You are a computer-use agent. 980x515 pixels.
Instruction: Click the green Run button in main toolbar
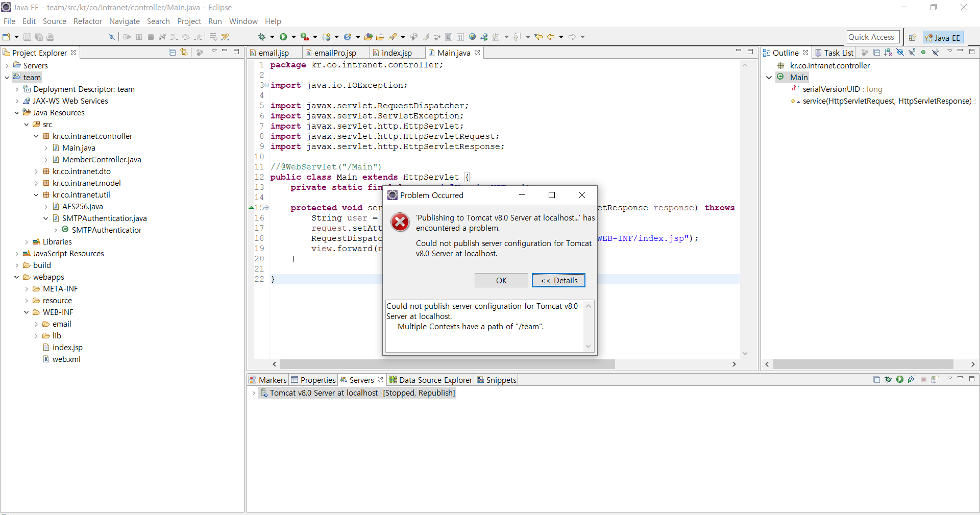[x=283, y=37]
